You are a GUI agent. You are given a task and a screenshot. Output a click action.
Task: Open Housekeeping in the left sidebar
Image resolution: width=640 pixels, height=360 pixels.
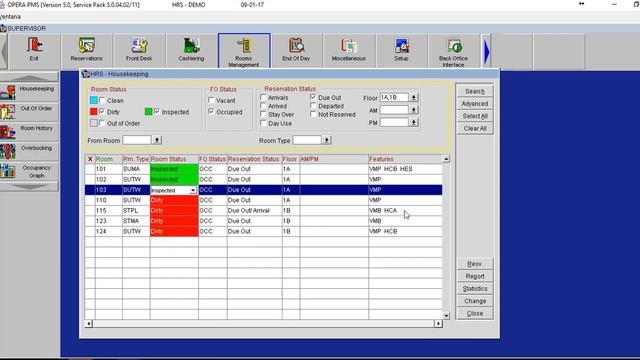[29, 92]
